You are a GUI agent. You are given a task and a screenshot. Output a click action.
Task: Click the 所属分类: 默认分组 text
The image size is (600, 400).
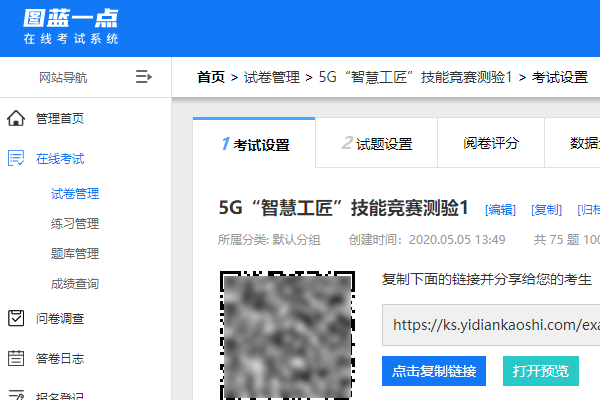pyautogui.click(x=269, y=240)
